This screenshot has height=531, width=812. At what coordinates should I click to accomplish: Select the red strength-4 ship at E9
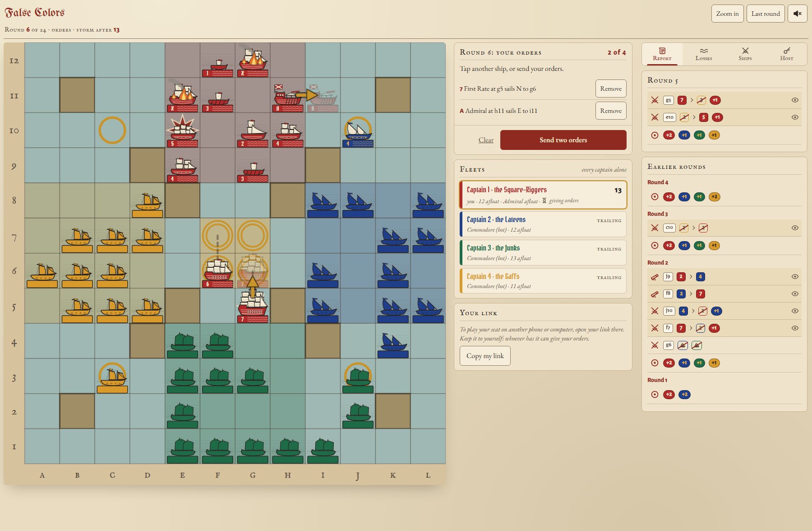182,170
